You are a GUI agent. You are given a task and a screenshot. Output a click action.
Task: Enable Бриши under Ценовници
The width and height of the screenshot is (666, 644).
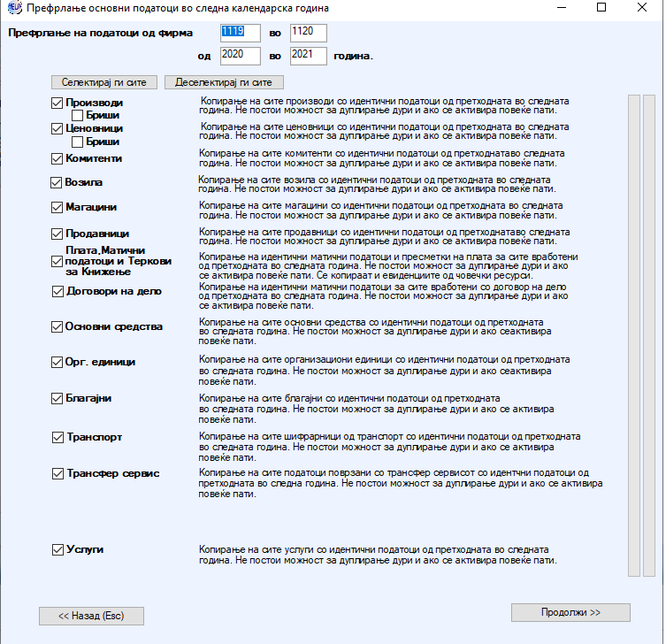click(x=77, y=142)
